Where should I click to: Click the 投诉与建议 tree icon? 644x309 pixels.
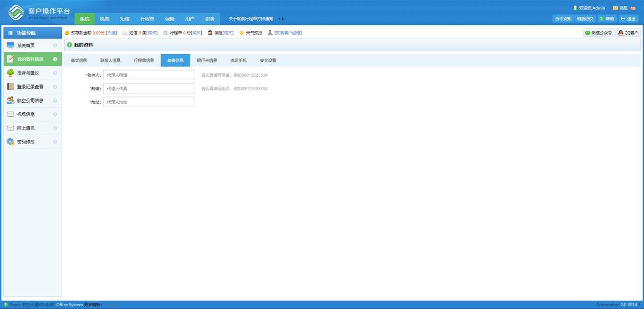(11, 73)
